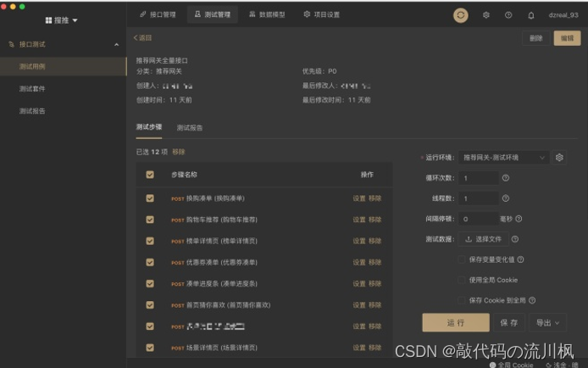Click 设置 for 首页猜你喜欢 step
The width and height of the screenshot is (588, 368).
[x=359, y=305]
